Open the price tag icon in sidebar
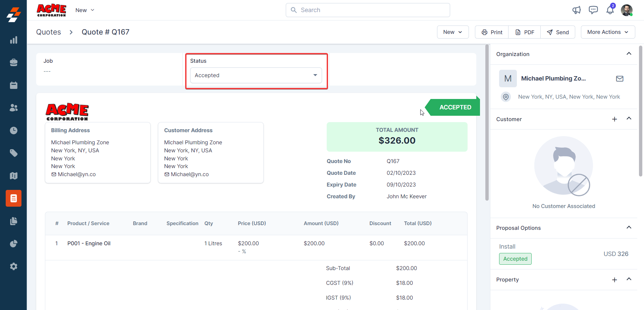644x310 pixels. [x=13, y=153]
